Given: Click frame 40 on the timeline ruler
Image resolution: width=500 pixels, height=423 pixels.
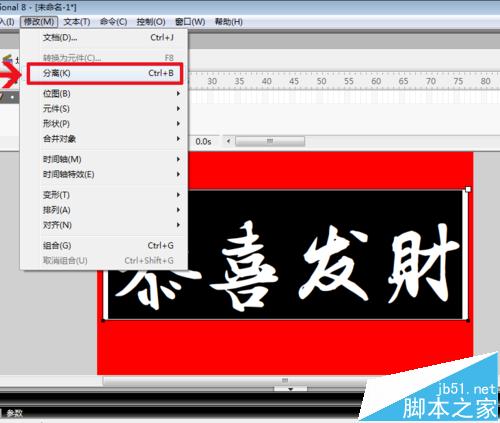Looking at the screenshot, I should coord(266,81).
